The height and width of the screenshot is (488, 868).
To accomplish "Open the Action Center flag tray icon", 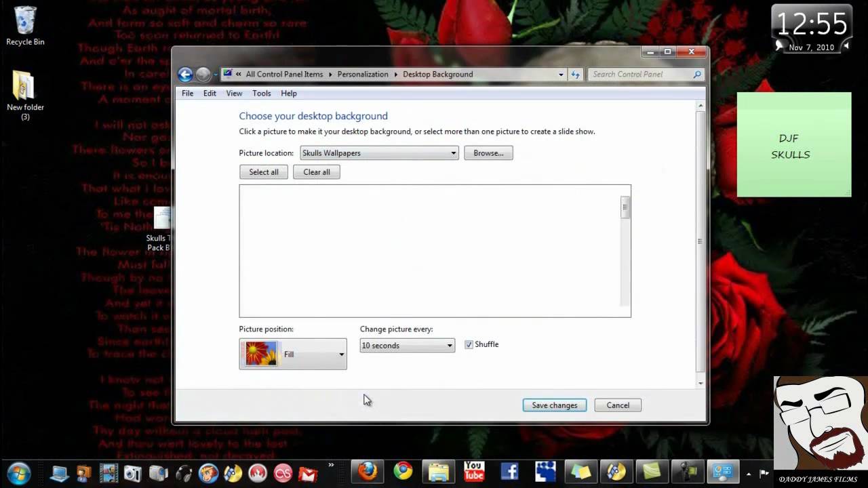I will (x=764, y=474).
